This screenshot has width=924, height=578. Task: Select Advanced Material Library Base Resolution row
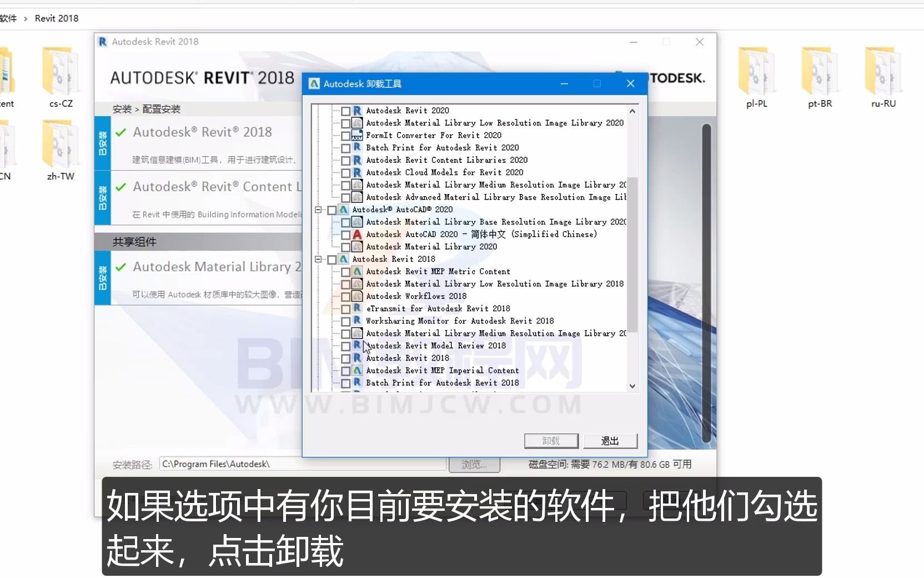pos(496,197)
